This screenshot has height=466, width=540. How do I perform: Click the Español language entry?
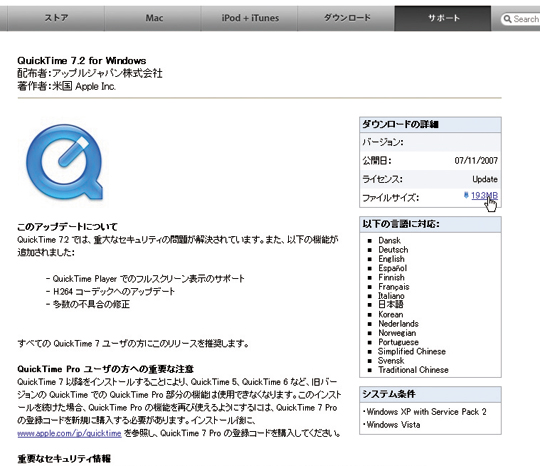393,268
